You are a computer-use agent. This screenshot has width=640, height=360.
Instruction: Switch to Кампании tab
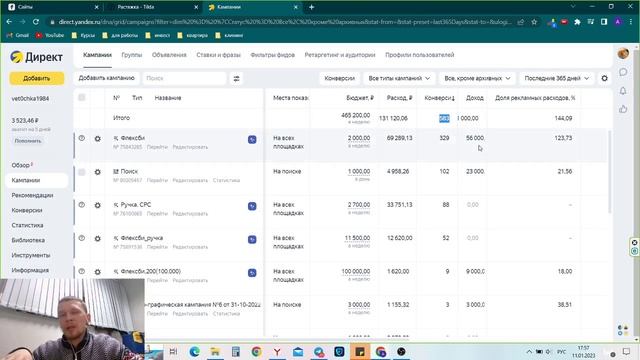tap(97, 55)
